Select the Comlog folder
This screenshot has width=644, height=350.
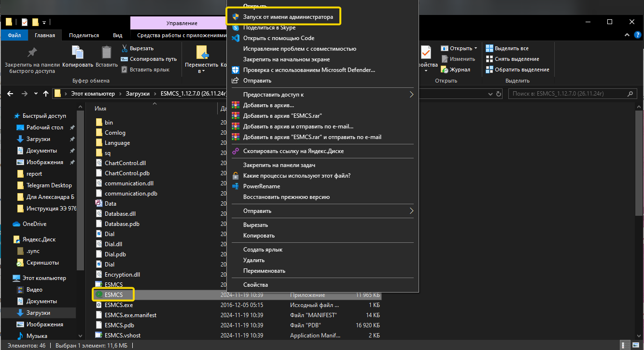115,133
